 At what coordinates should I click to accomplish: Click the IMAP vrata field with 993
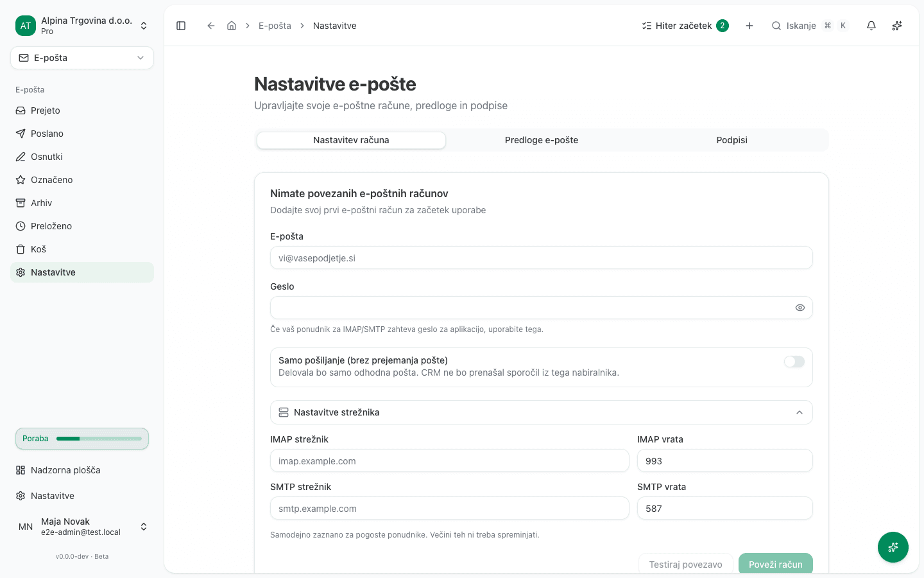(725, 460)
